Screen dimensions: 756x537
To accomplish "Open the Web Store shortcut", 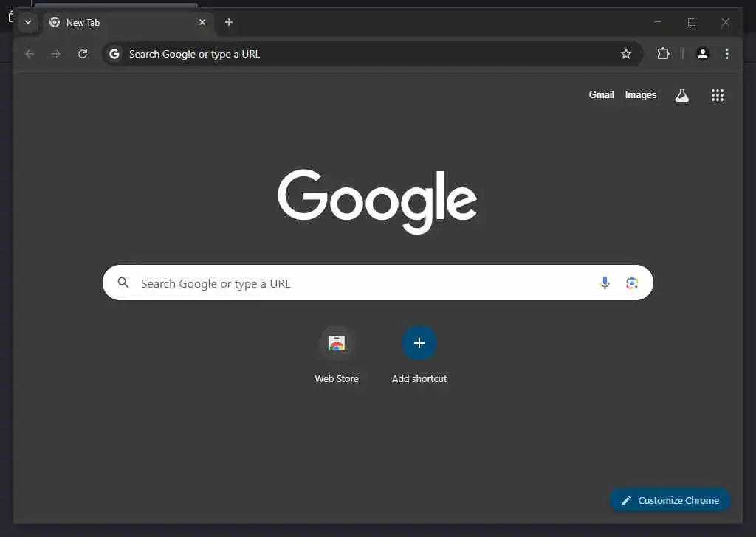I will (337, 355).
